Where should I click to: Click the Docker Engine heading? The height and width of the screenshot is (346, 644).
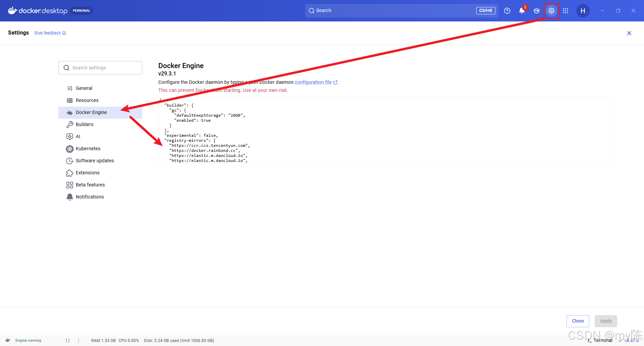tap(181, 66)
